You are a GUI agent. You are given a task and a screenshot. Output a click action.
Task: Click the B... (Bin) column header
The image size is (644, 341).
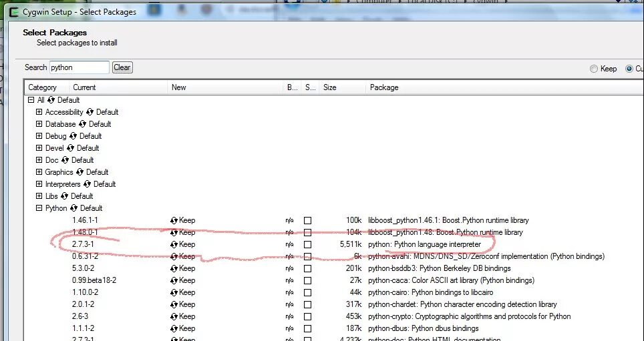point(292,87)
